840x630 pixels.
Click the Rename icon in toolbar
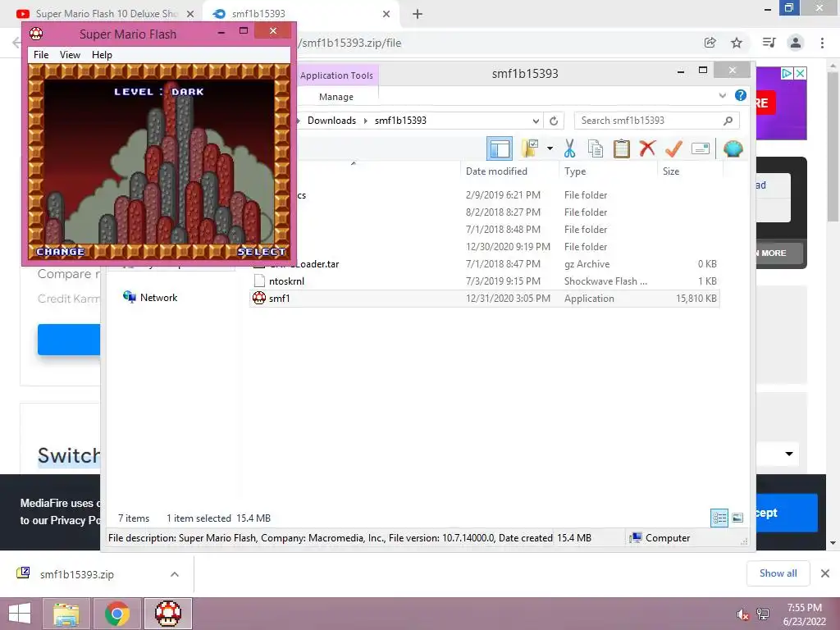pyautogui.click(x=701, y=148)
